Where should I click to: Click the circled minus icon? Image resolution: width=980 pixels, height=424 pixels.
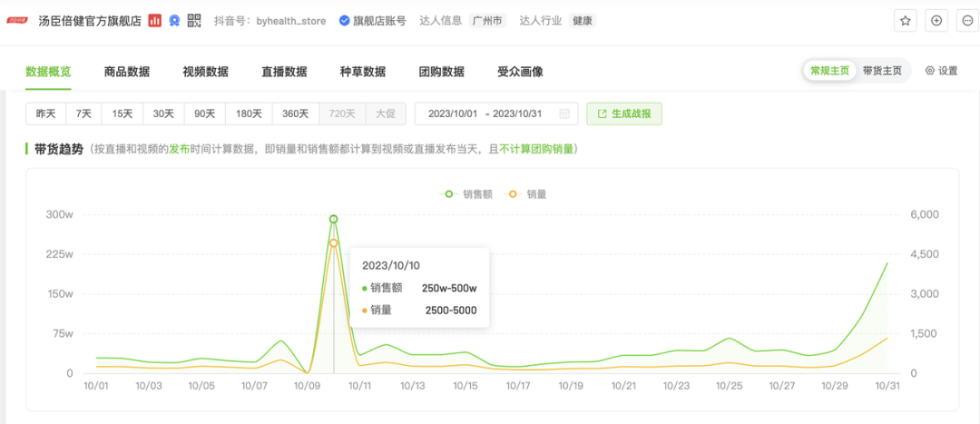(966, 20)
